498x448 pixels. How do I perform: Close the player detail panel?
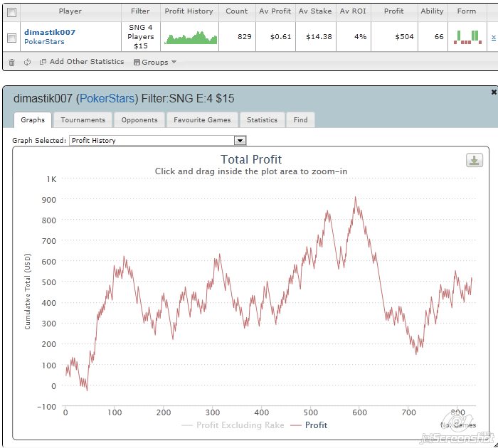[x=494, y=92]
